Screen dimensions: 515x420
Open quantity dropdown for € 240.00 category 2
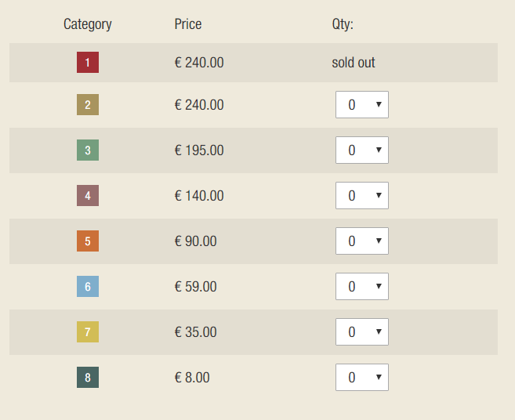(362, 104)
